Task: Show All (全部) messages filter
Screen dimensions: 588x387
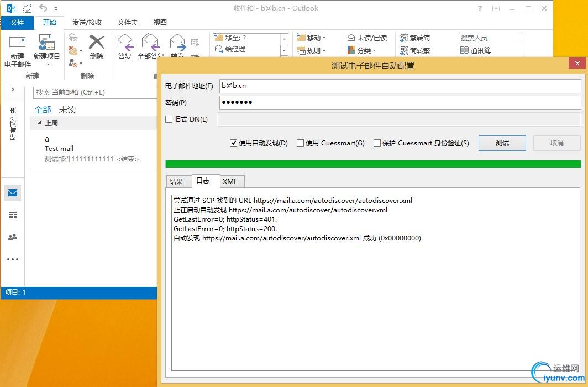Action: point(43,110)
